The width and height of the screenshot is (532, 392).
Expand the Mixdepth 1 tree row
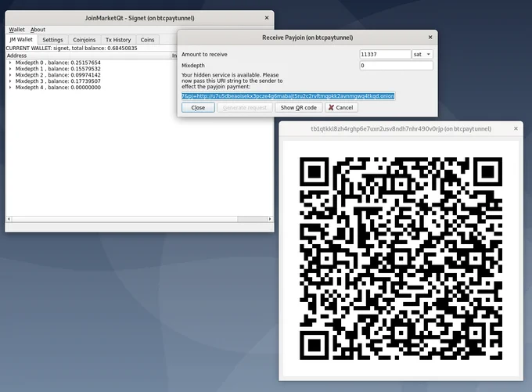click(x=10, y=69)
